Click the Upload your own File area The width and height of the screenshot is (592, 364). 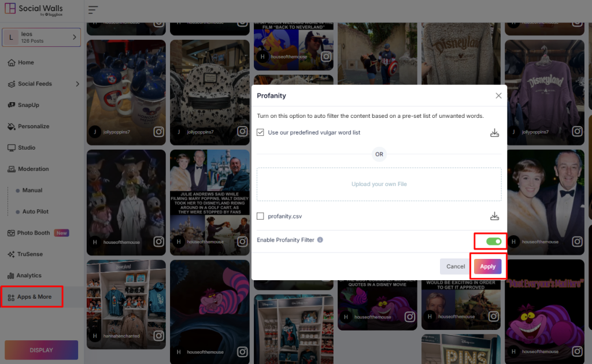point(379,184)
